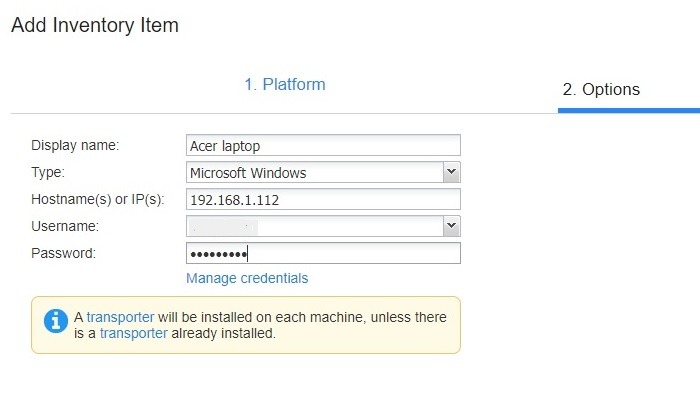Open the Manage credentials link
700x401 pixels.
pos(247,278)
